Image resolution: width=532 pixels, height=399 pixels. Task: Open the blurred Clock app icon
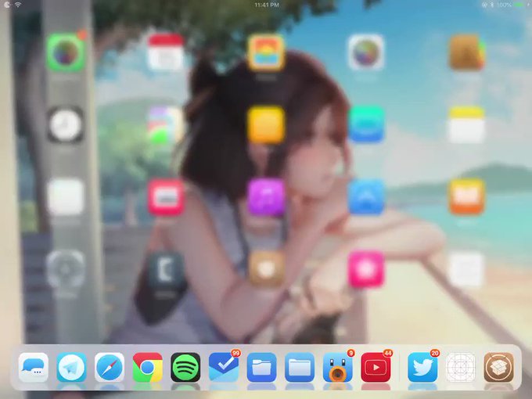click(x=66, y=124)
